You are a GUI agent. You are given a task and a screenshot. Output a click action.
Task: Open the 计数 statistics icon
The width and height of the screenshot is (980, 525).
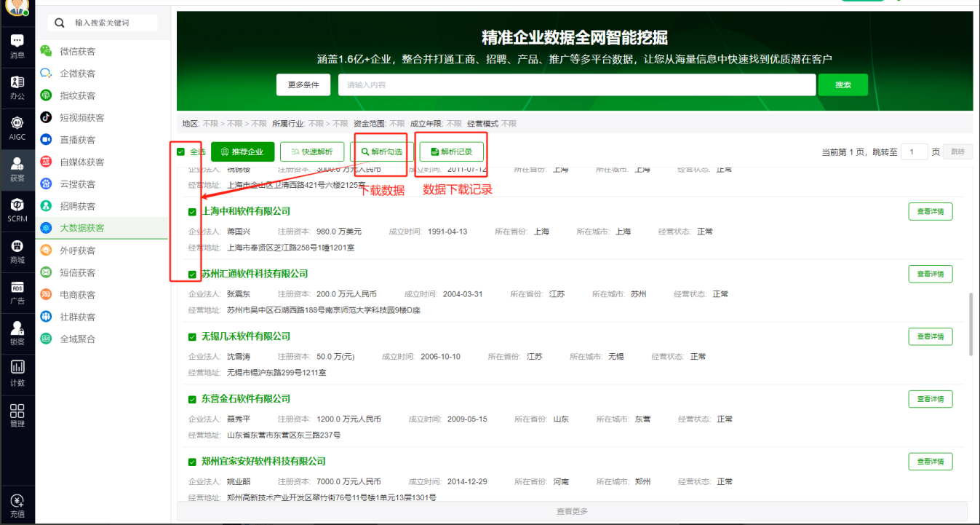[17, 374]
